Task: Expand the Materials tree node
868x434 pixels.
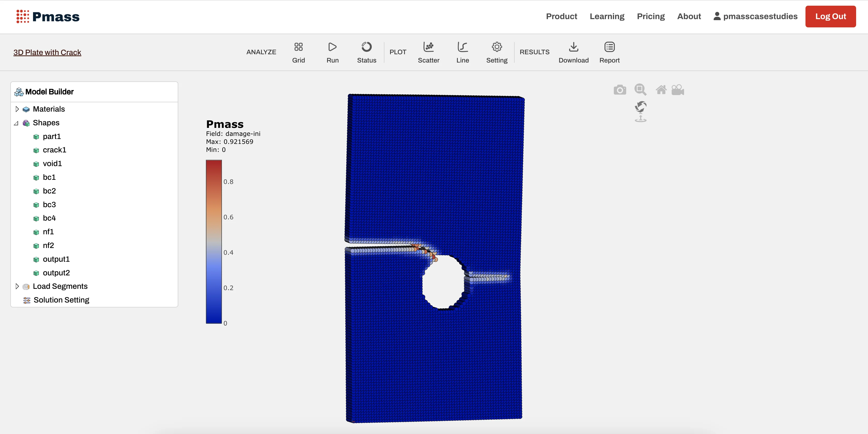Action: 17,109
